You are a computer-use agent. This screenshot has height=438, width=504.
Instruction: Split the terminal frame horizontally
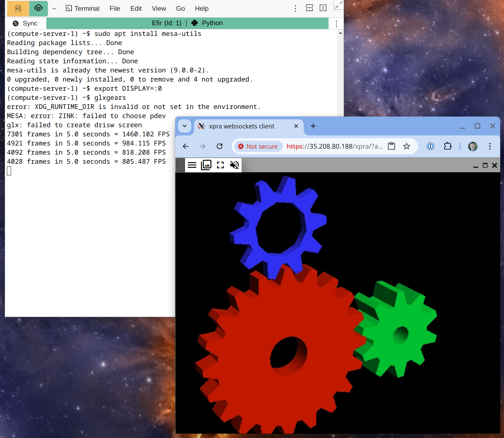point(309,8)
